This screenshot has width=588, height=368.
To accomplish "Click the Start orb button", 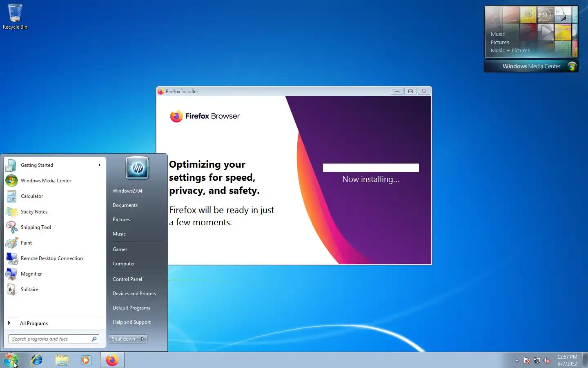I will (x=11, y=360).
